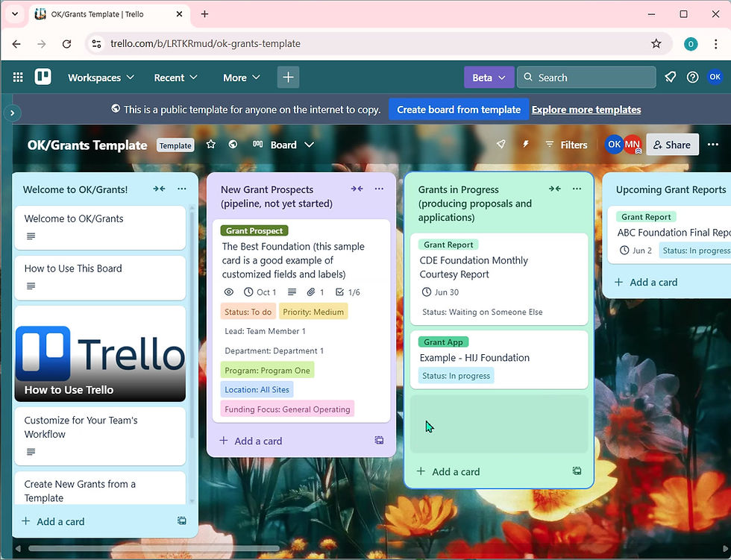Click the green Grant App label
The image size is (731, 560).
point(443,342)
